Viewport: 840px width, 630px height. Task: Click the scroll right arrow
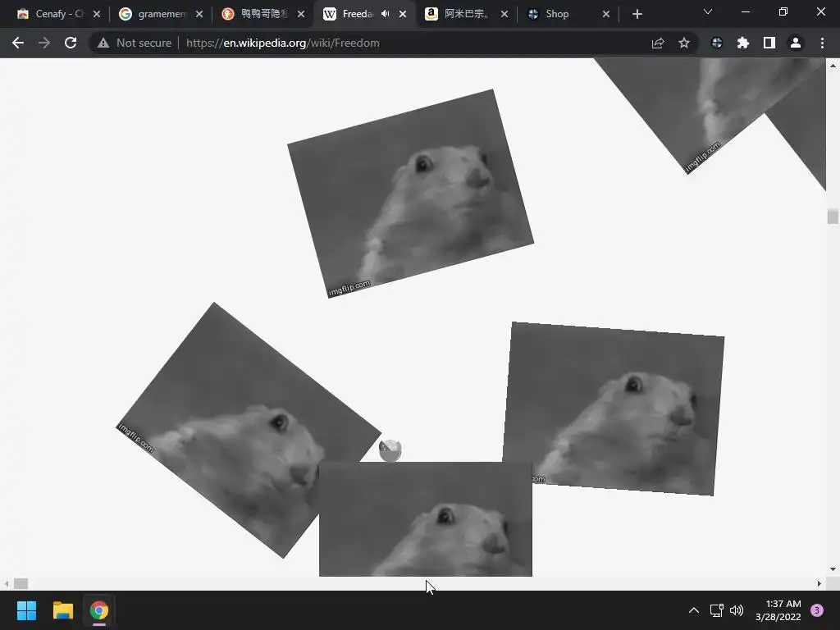point(819,583)
